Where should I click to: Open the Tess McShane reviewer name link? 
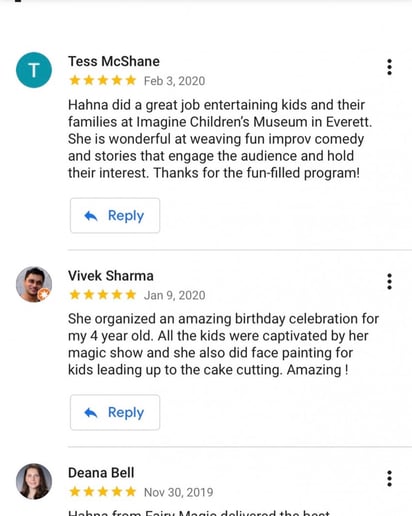[x=114, y=61]
